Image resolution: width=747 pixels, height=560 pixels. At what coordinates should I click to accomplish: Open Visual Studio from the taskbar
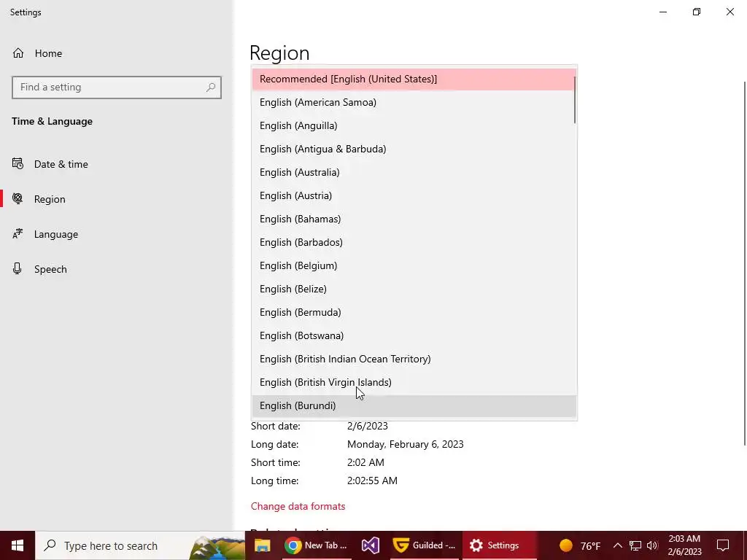370,545
